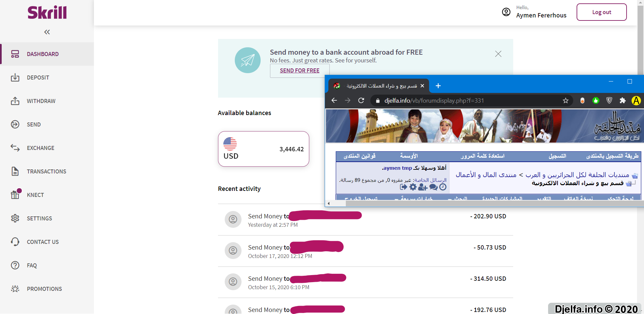
Task: Click the shield extension icon in browser toolbar
Action: point(609,100)
